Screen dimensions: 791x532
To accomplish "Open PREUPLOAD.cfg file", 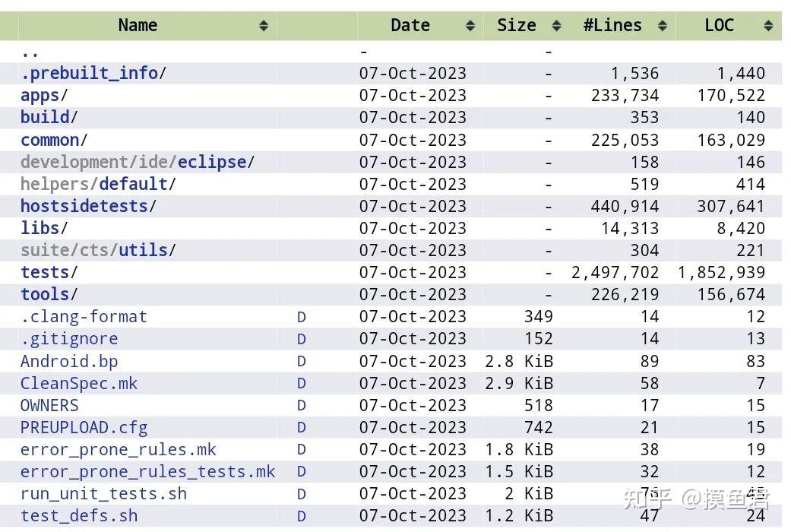I will (84, 428).
